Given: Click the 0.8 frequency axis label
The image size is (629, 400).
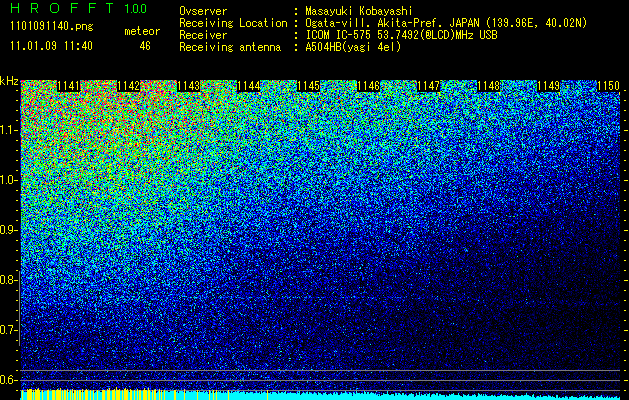Looking at the screenshot, I should [x=8, y=280].
